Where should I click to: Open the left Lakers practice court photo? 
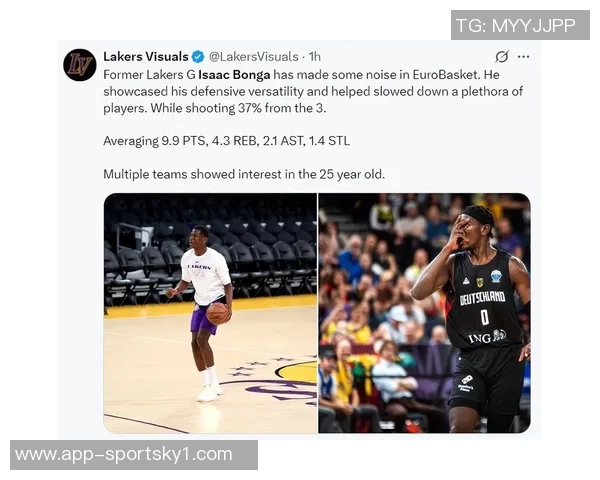point(210,313)
